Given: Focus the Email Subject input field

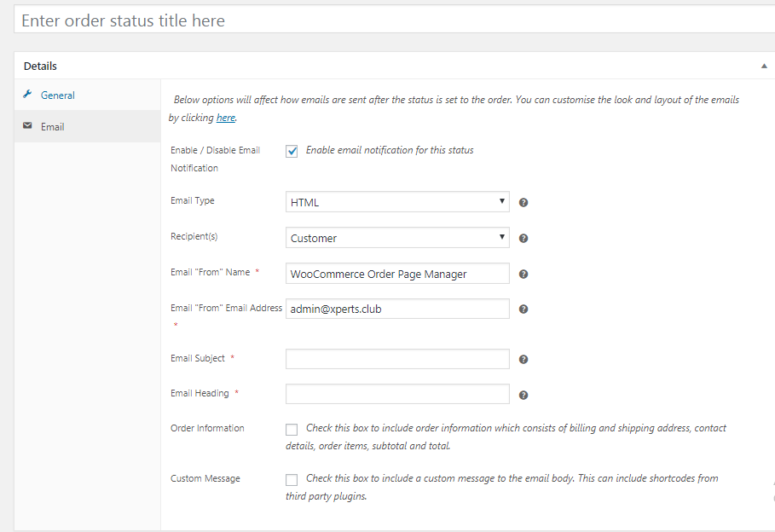Looking at the screenshot, I should pos(397,359).
